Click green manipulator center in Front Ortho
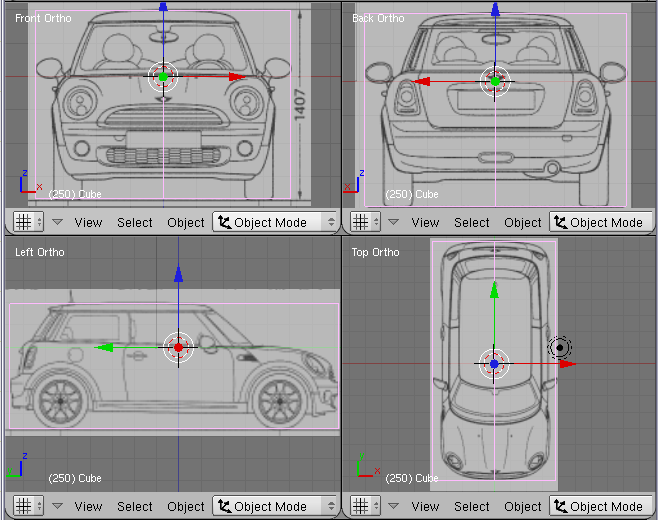 [x=163, y=77]
